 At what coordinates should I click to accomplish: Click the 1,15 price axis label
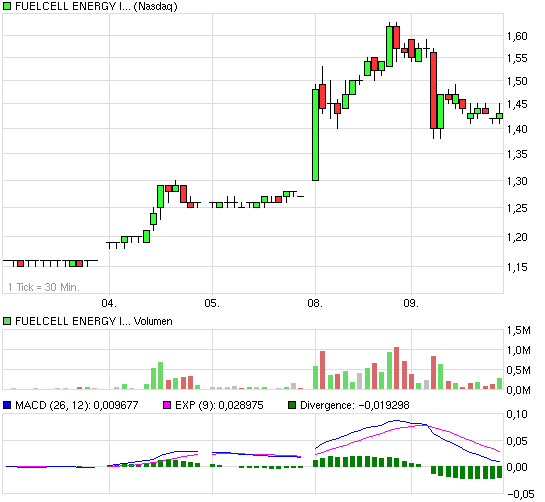[x=517, y=267]
